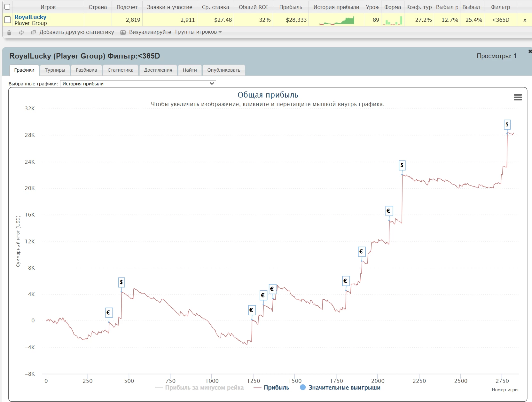Click the $ marker near 22K
532x402 pixels.
(x=402, y=165)
